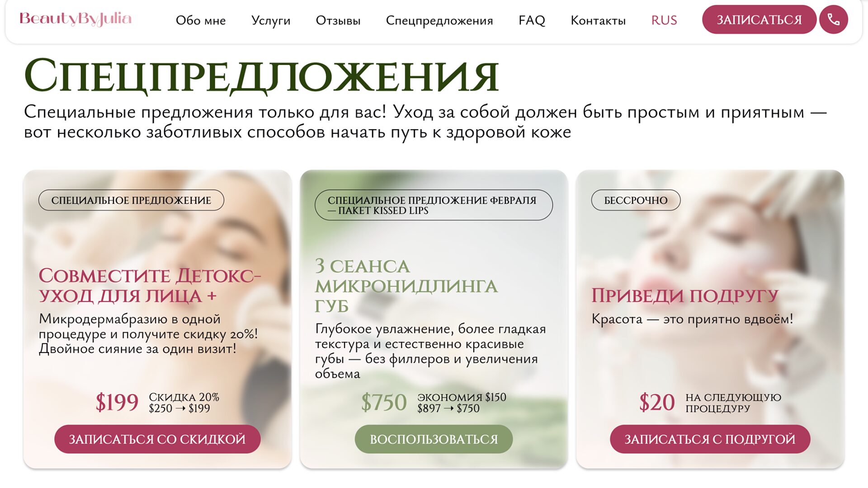Click the green ВОСПОЛЬЗОВАТЬСЯ button
Viewport: 868px width, 488px height.
point(434,439)
